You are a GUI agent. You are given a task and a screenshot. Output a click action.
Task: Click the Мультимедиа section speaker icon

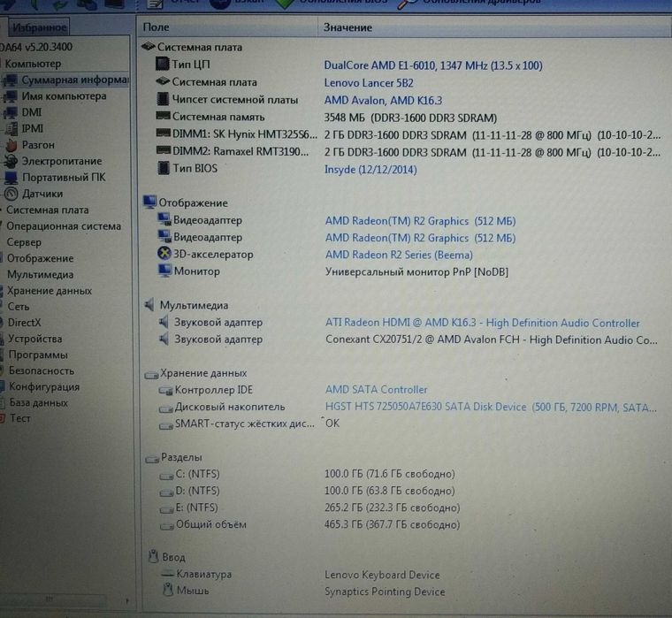(x=149, y=305)
